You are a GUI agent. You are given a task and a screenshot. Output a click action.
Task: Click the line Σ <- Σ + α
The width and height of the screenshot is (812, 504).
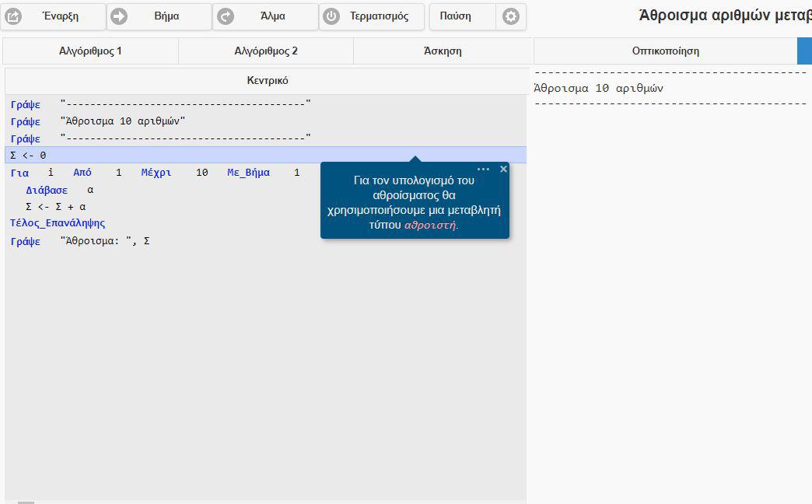point(56,207)
